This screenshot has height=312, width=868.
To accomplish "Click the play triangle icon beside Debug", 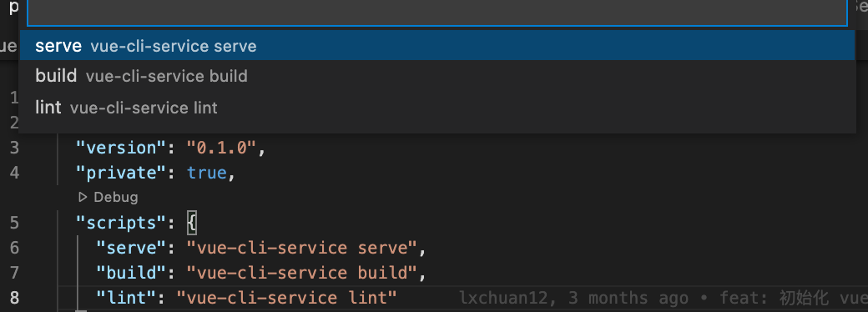I will 83,197.
